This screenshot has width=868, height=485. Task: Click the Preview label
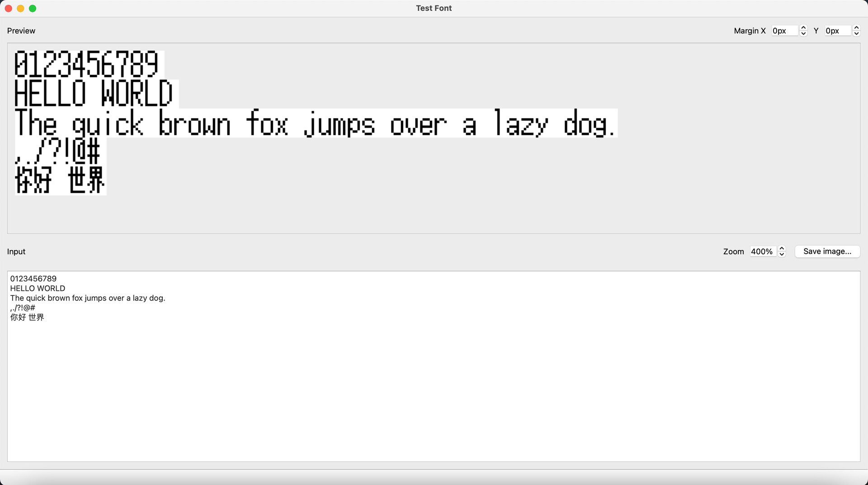pyautogui.click(x=21, y=30)
